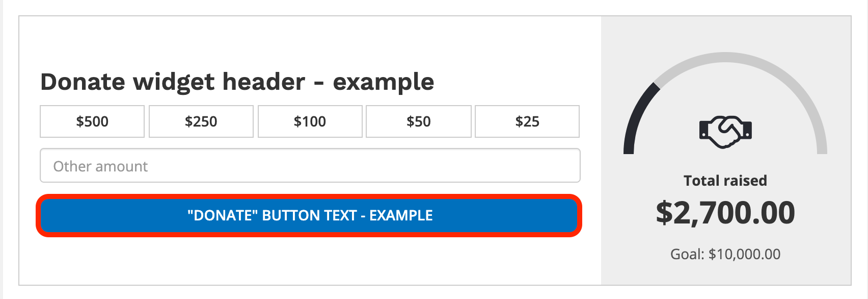Screen dimensions: 868x299
Task: Choose the $250 preset amount
Action: 201,121
